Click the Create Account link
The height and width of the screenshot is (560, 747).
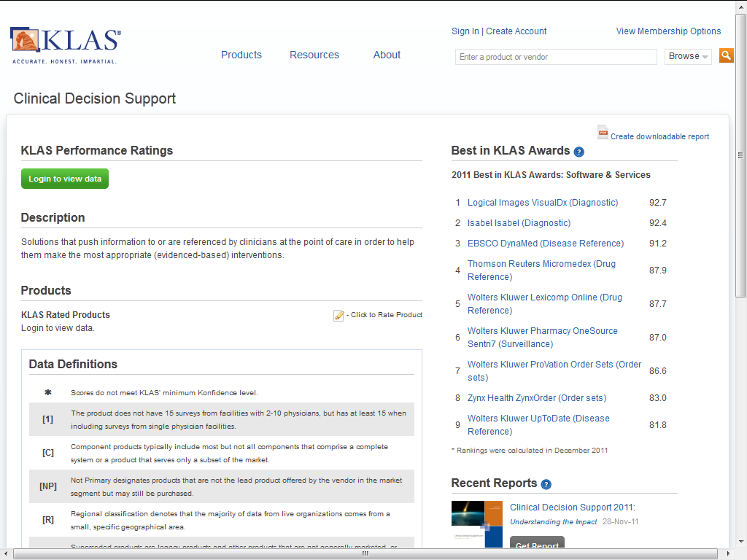click(x=516, y=31)
